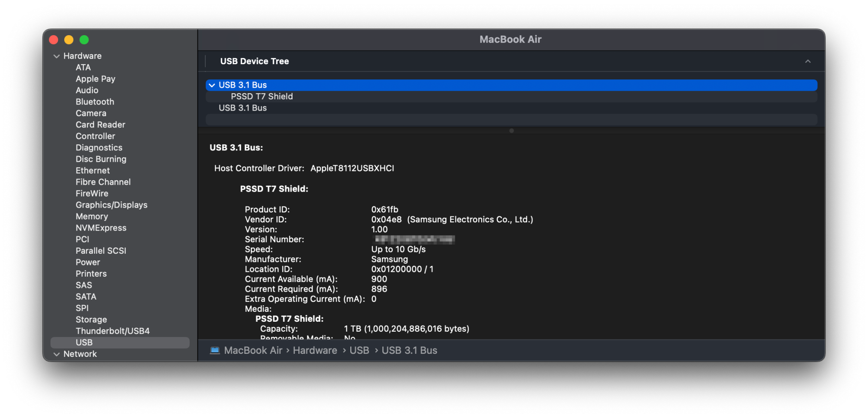Select Apple Pay in the sidebar
The width and height of the screenshot is (868, 418).
coord(95,79)
